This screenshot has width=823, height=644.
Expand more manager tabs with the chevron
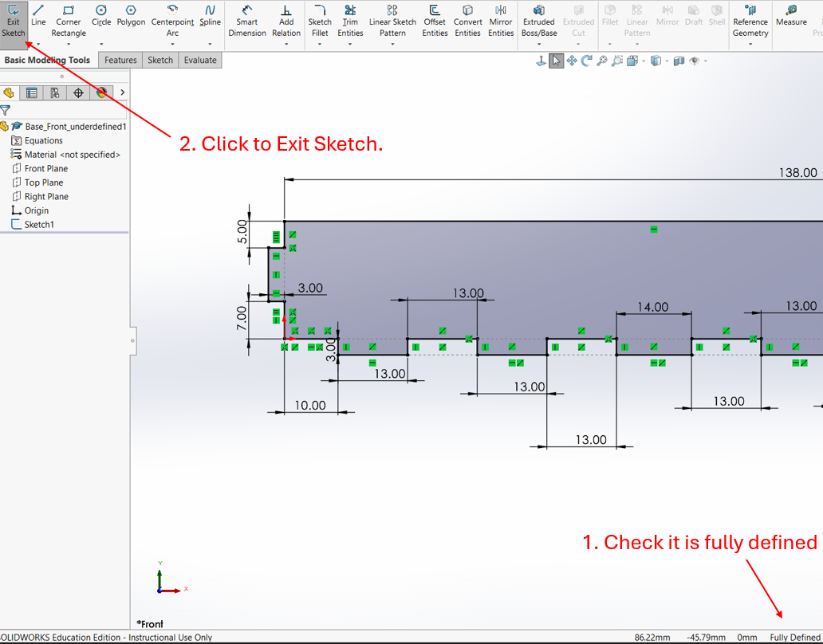point(122,92)
